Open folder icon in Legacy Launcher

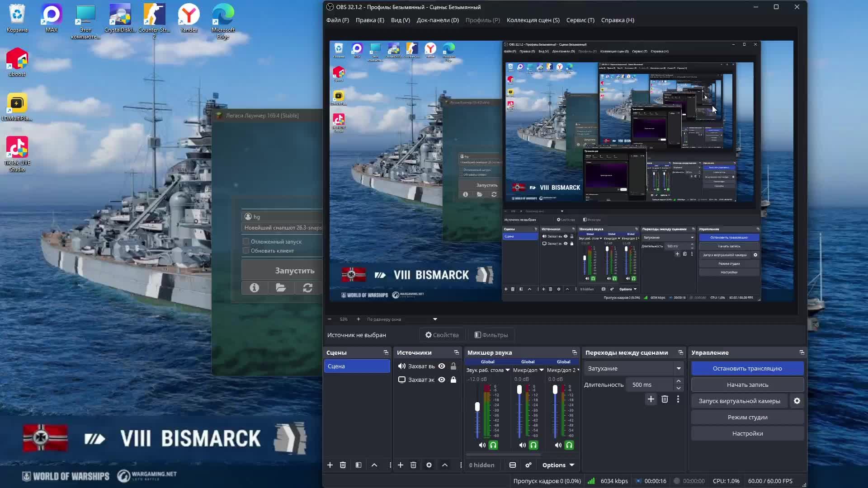tap(281, 288)
